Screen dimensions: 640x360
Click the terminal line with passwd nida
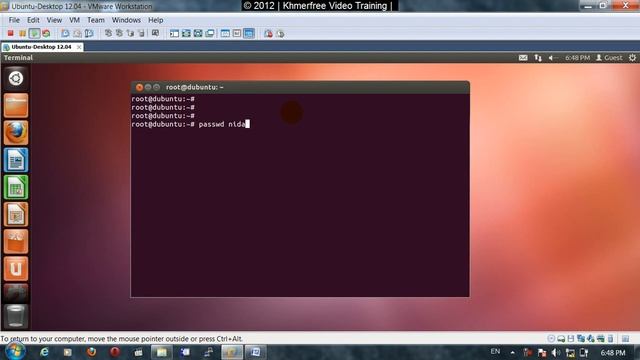pos(191,124)
